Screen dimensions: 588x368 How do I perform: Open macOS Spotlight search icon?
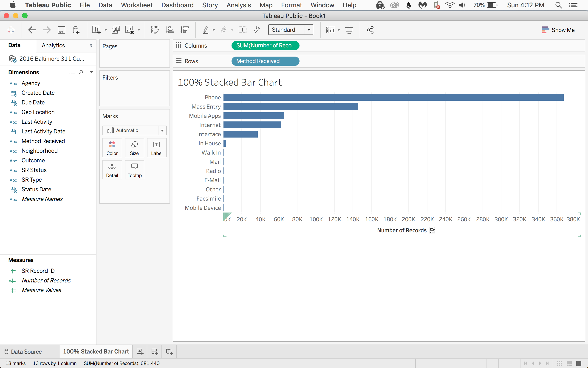click(x=558, y=5)
